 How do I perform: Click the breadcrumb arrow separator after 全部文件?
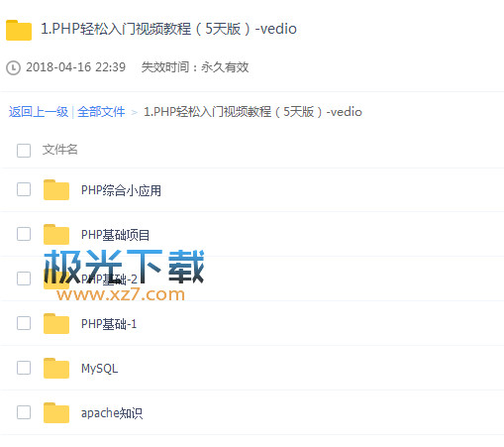[134, 113]
